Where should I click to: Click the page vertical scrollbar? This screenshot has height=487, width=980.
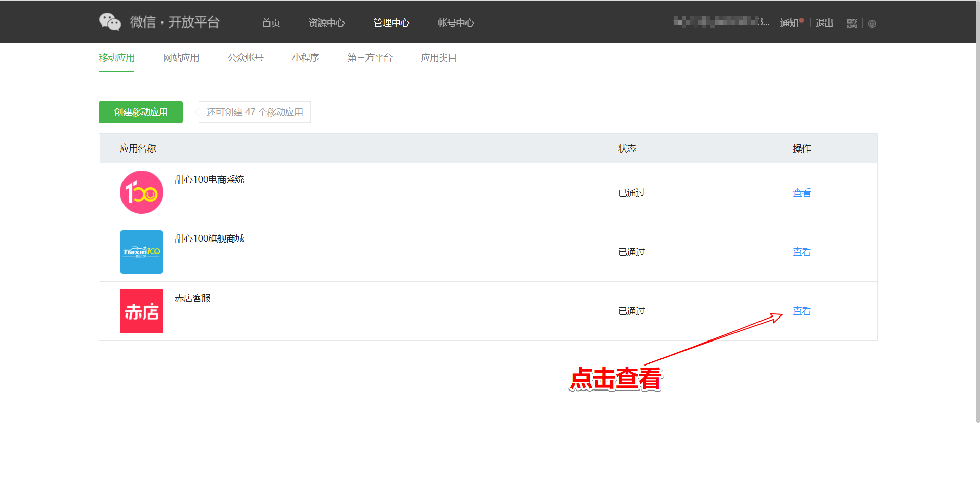(978, 211)
